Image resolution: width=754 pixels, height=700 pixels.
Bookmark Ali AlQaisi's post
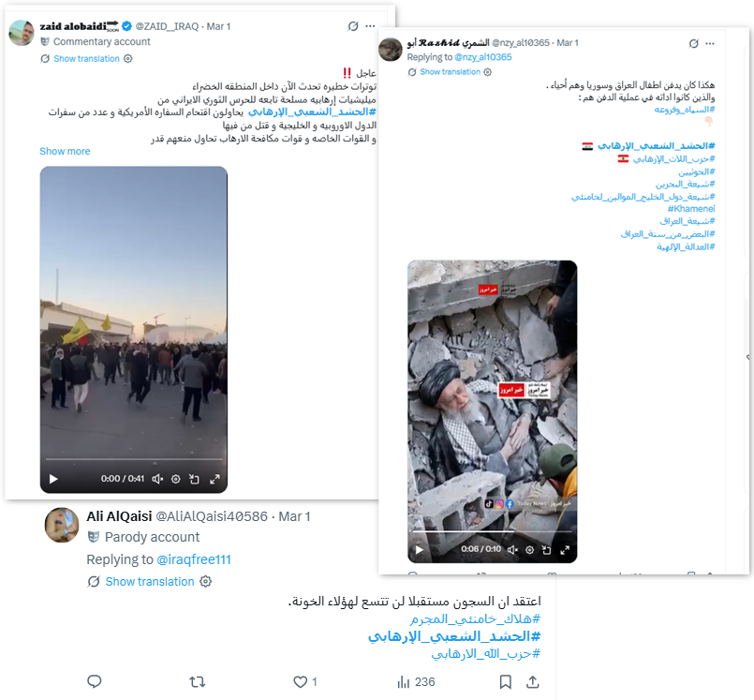pos(506,681)
